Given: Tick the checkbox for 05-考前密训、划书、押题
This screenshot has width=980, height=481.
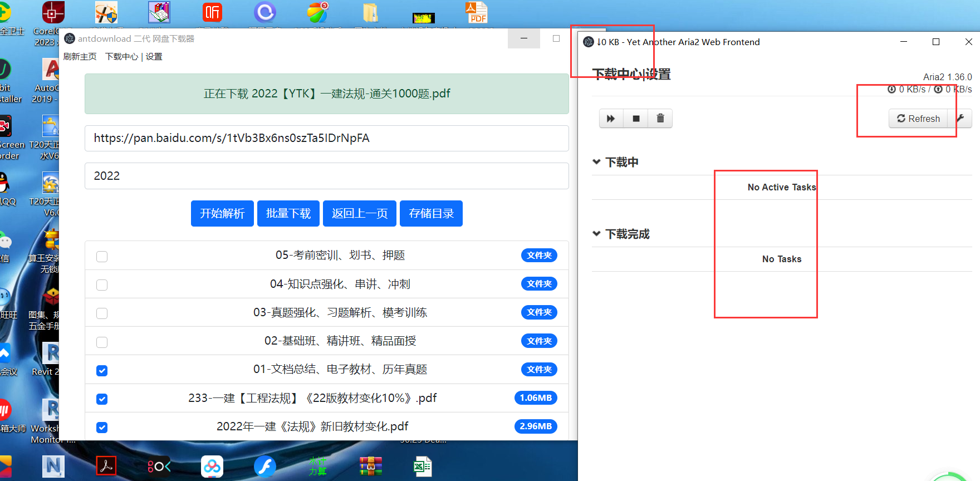Looking at the screenshot, I should pyautogui.click(x=102, y=256).
